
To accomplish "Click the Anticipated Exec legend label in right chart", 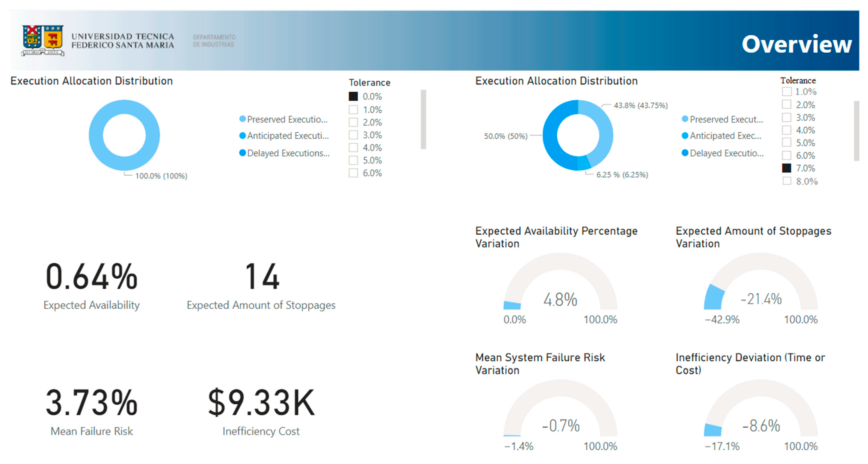I will pos(725,135).
